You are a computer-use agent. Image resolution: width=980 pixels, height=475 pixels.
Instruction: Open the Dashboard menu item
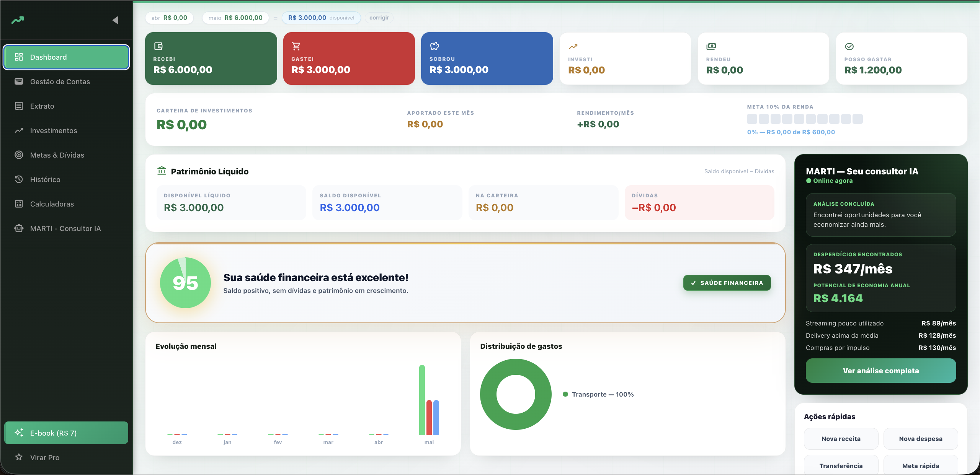(66, 57)
